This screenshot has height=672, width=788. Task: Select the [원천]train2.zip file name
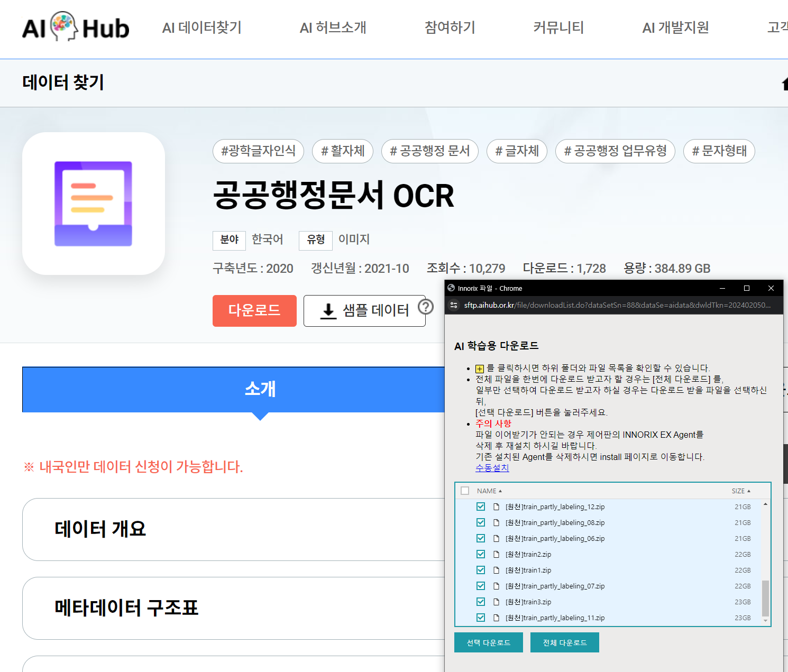pyautogui.click(x=528, y=554)
